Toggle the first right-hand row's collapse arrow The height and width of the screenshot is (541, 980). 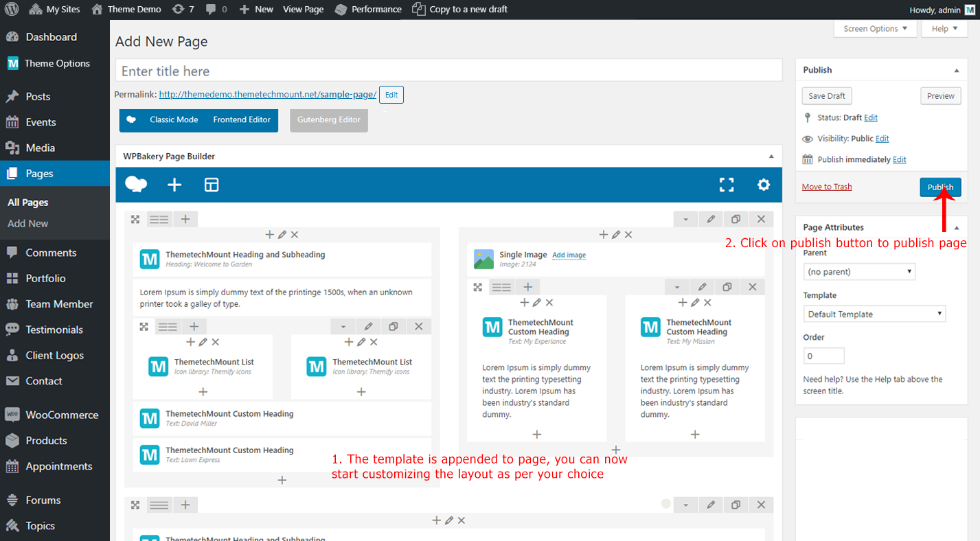point(685,219)
